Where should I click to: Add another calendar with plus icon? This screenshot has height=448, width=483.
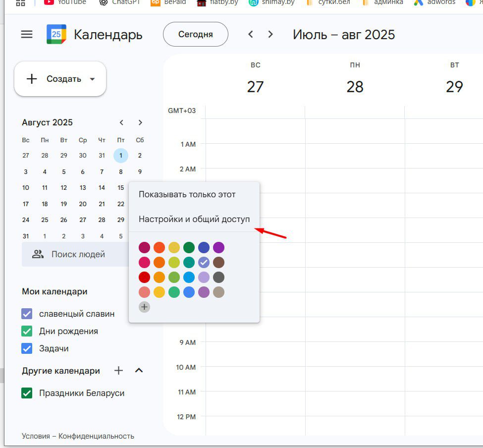[x=118, y=370]
